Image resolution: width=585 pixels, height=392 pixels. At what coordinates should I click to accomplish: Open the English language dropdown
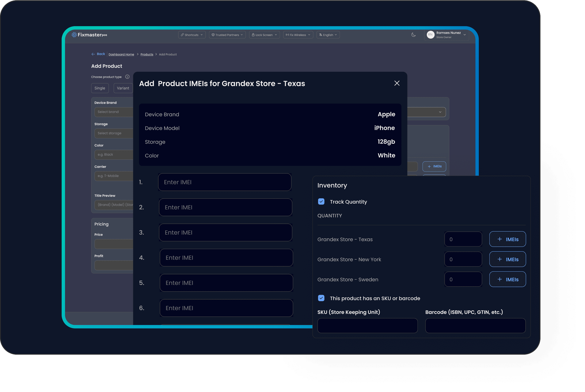pyautogui.click(x=328, y=35)
